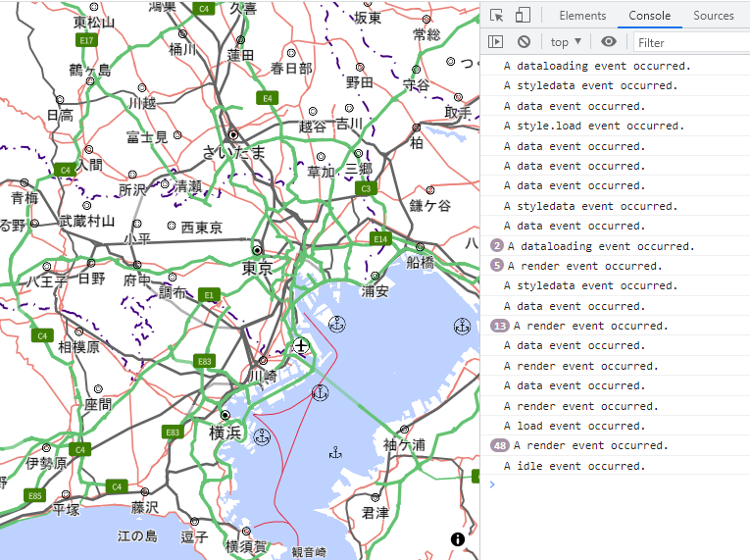Screen dimensions: 750x560
Task: Click the anchor icon east of 川崎
Action: [x=320, y=392]
